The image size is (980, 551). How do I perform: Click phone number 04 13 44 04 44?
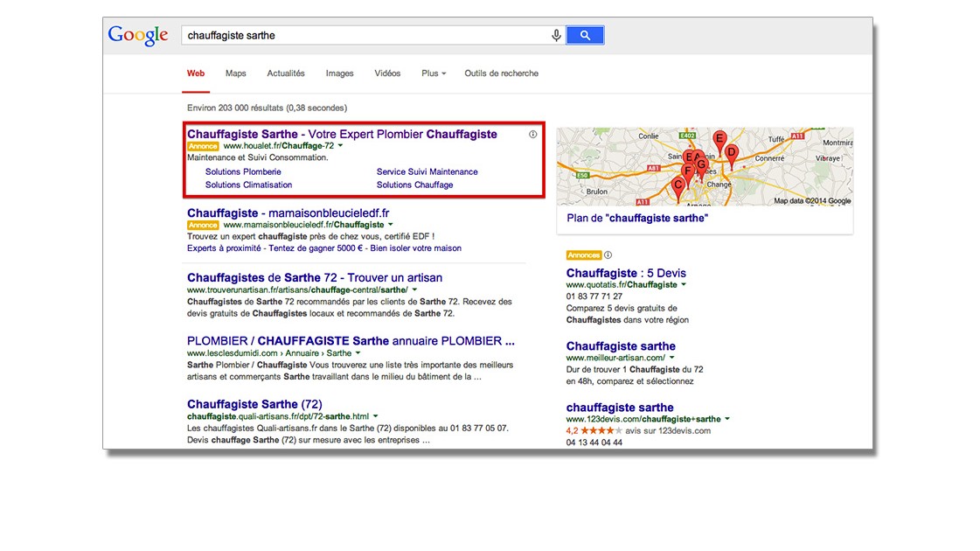[594, 443]
